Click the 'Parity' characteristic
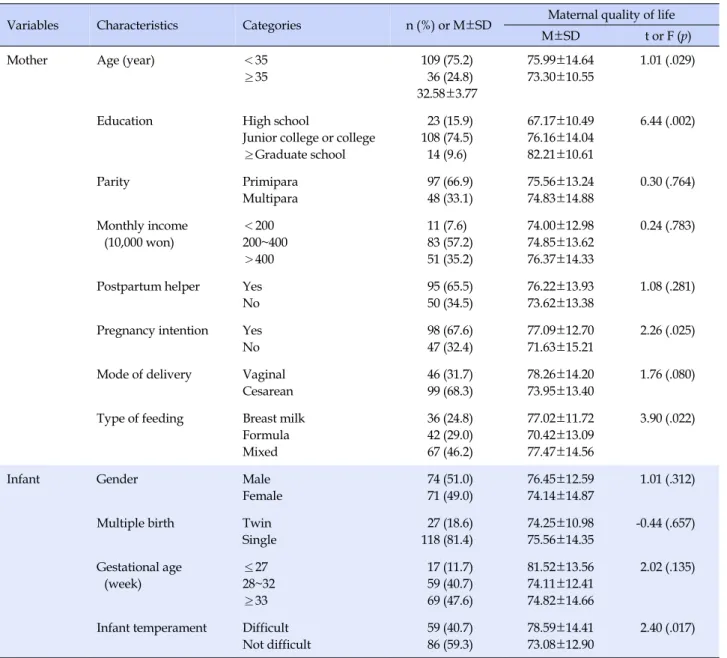The height and width of the screenshot is (658, 727). pyautogui.click(x=113, y=182)
